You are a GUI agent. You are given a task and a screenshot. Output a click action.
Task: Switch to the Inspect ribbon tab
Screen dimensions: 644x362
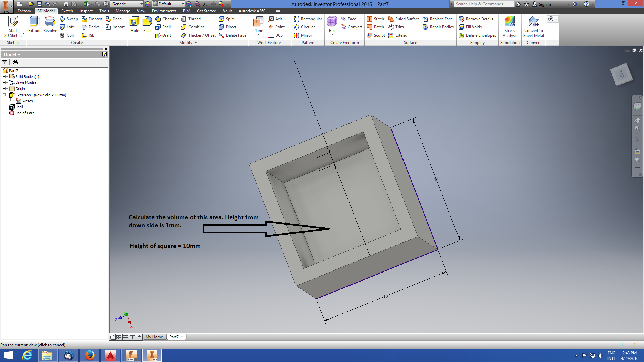(x=86, y=11)
